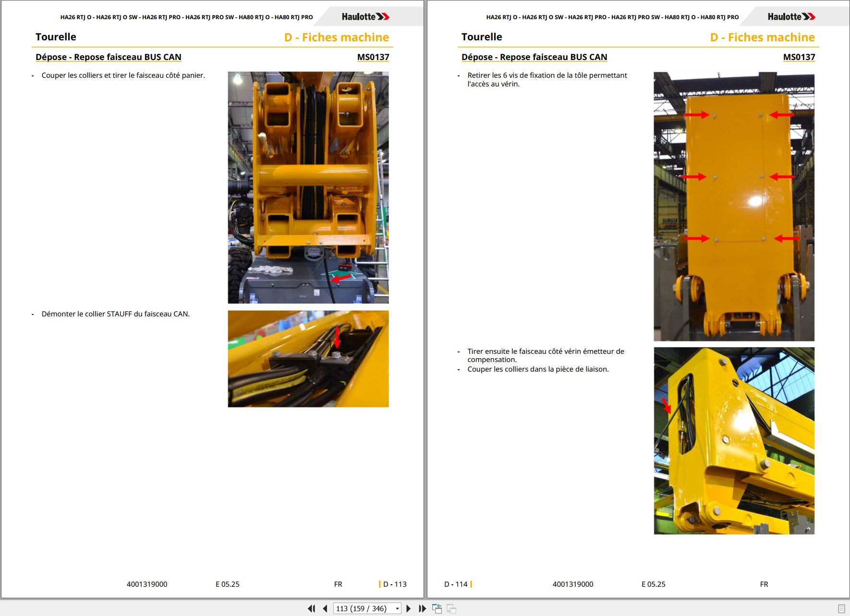Click the go-to-previous-view icon
850x616 pixels.
click(x=437, y=608)
